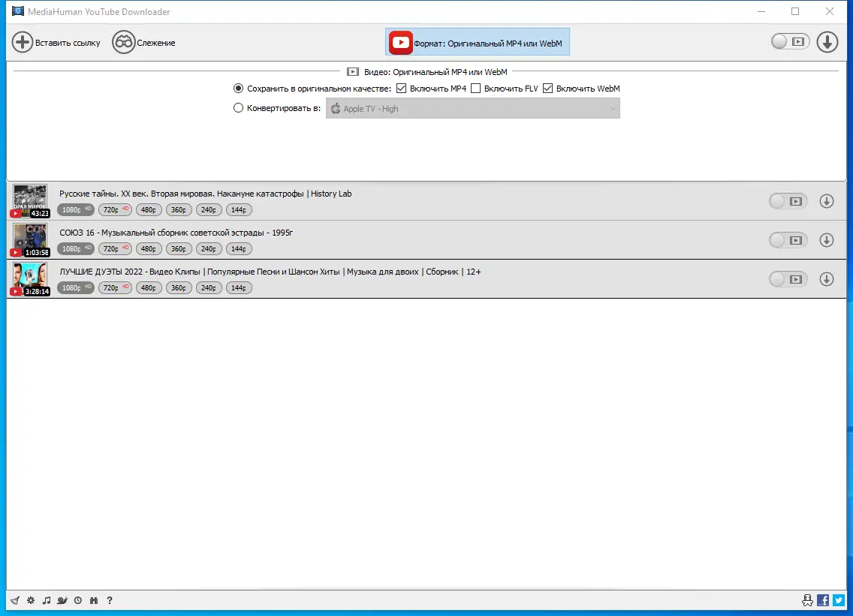The image size is (853, 616).
Task: Toggle video switch for Русские тайны row
Action: tap(788, 201)
